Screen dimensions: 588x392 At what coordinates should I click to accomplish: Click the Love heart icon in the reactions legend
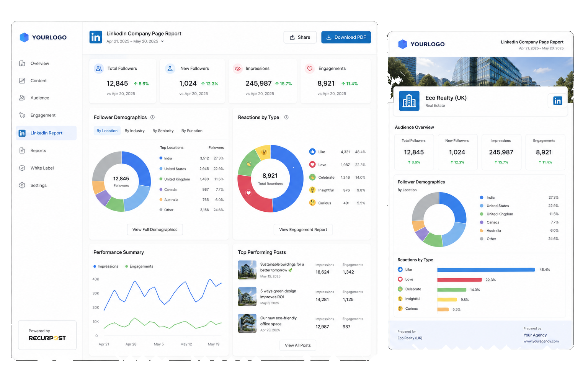tap(312, 165)
